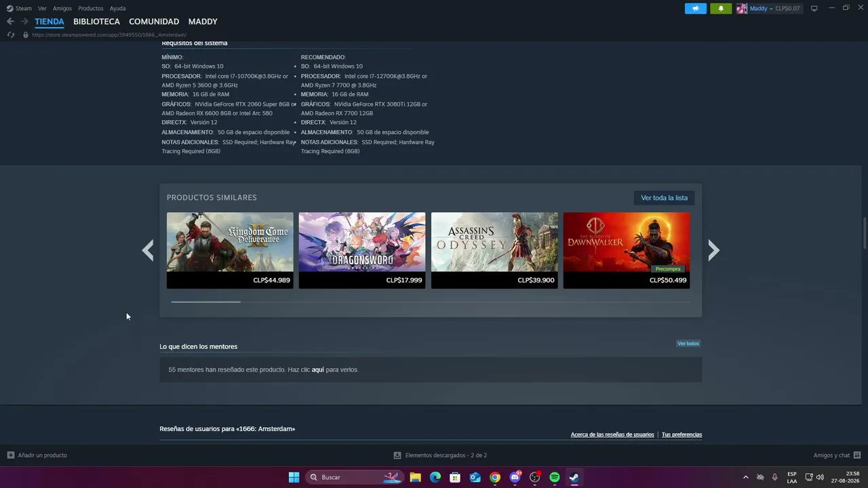
Task: Open Acerca de las reseñas de usuarios
Action: [612, 434]
